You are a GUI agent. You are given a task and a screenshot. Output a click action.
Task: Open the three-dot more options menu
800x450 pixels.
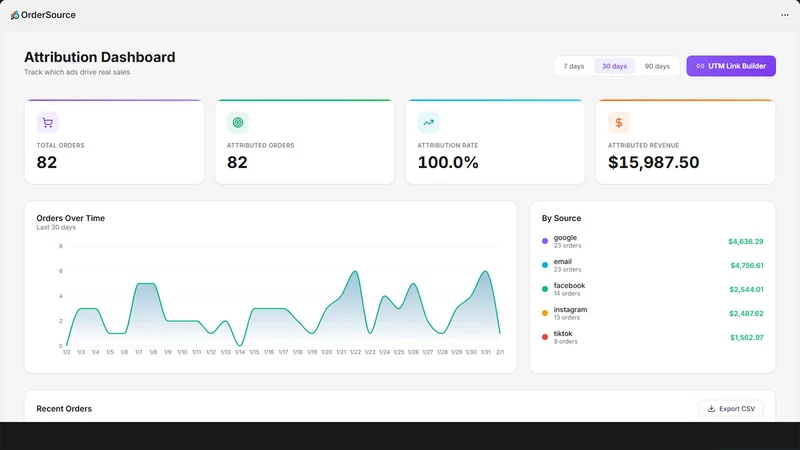pos(785,15)
